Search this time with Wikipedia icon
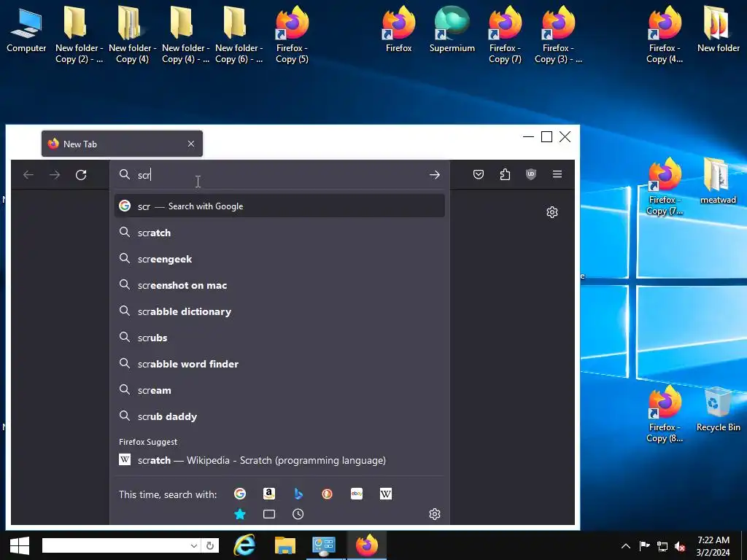Viewport: 747px width, 560px height. 386,494
